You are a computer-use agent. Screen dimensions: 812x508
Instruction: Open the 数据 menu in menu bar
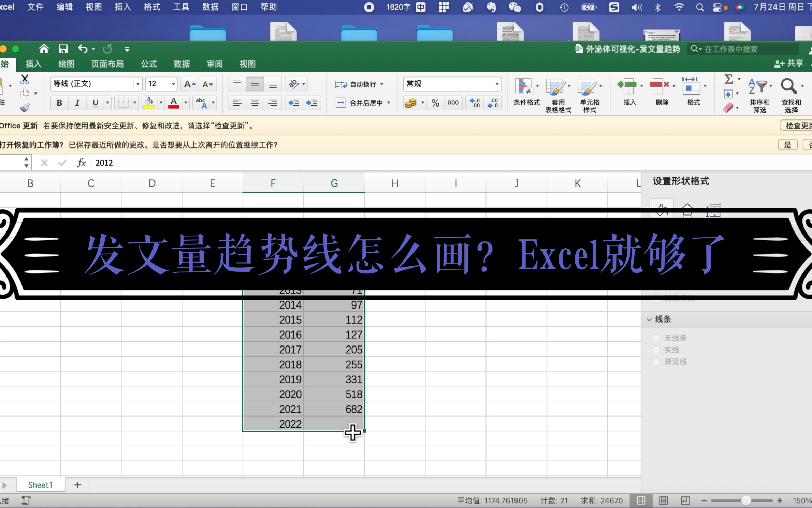210,7
